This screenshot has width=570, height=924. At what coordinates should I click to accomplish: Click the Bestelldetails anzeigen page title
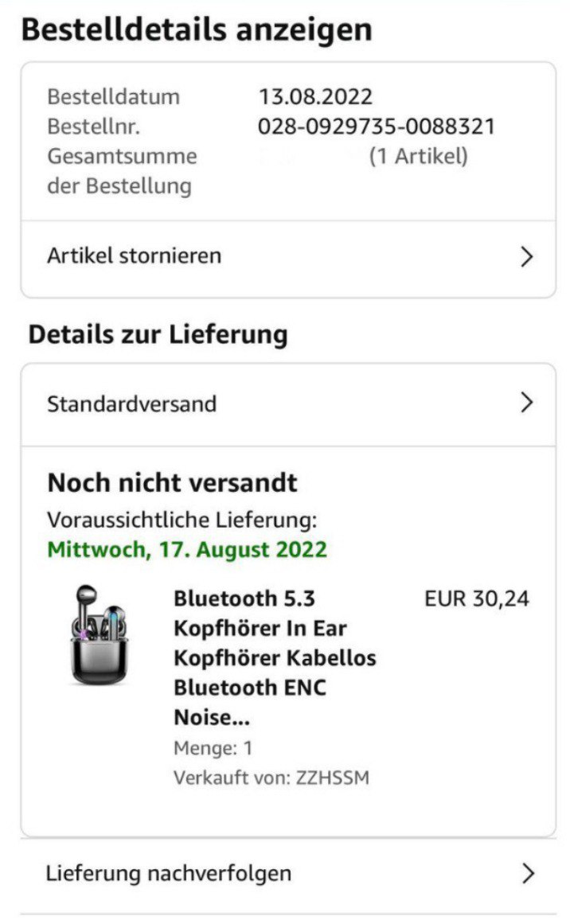pyautogui.click(x=197, y=29)
